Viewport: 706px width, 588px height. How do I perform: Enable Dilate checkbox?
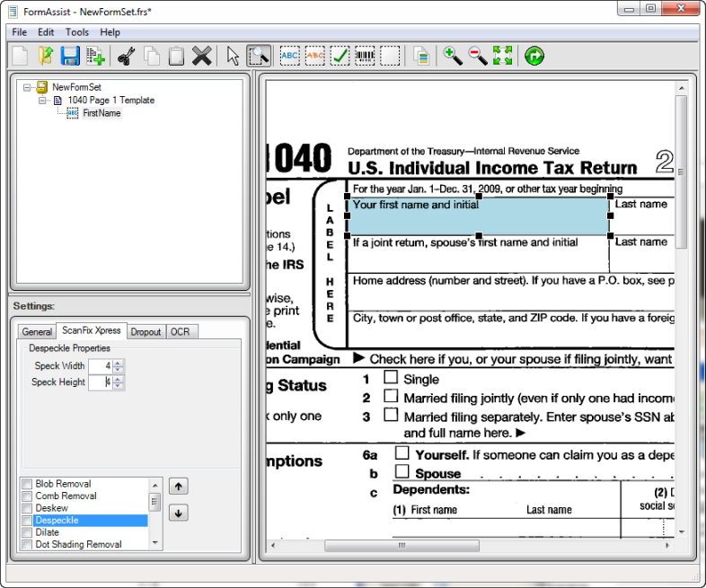(x=27, y=532)
